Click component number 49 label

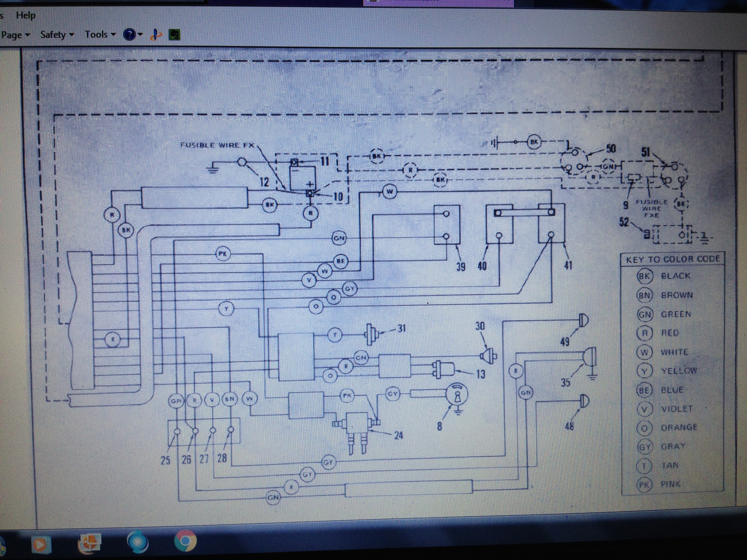point(565,342)
